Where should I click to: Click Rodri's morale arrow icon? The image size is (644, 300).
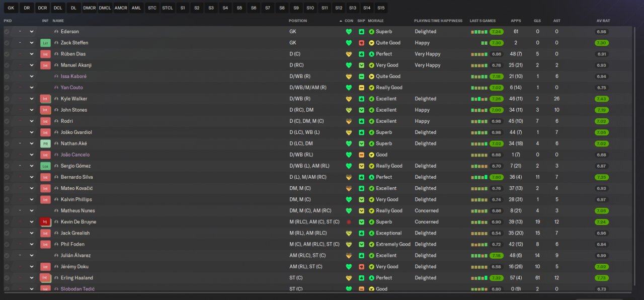(x=371, y=121)
